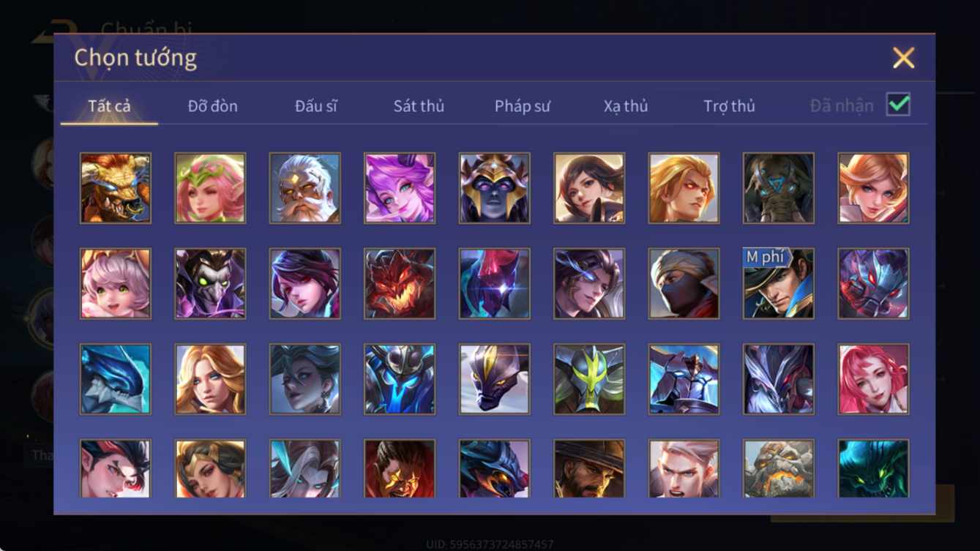Select the pink-haired girl with cat ears

click(116, 284)
